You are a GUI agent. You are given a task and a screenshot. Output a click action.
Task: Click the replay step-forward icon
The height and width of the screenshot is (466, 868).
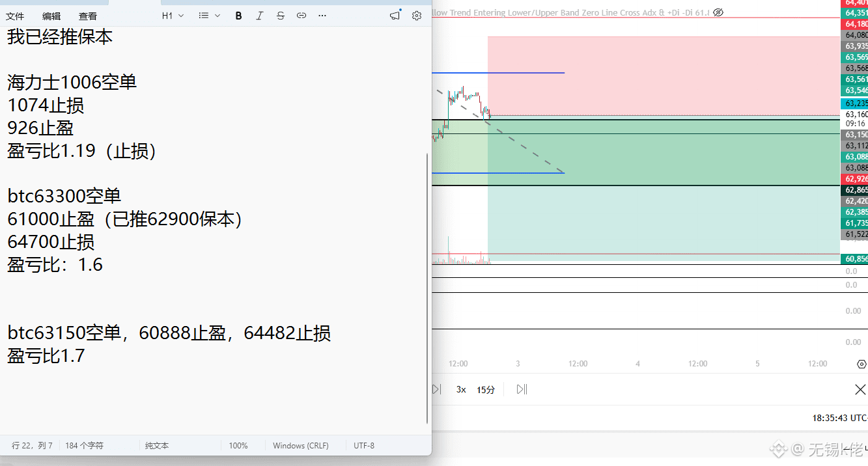point(436,389)
